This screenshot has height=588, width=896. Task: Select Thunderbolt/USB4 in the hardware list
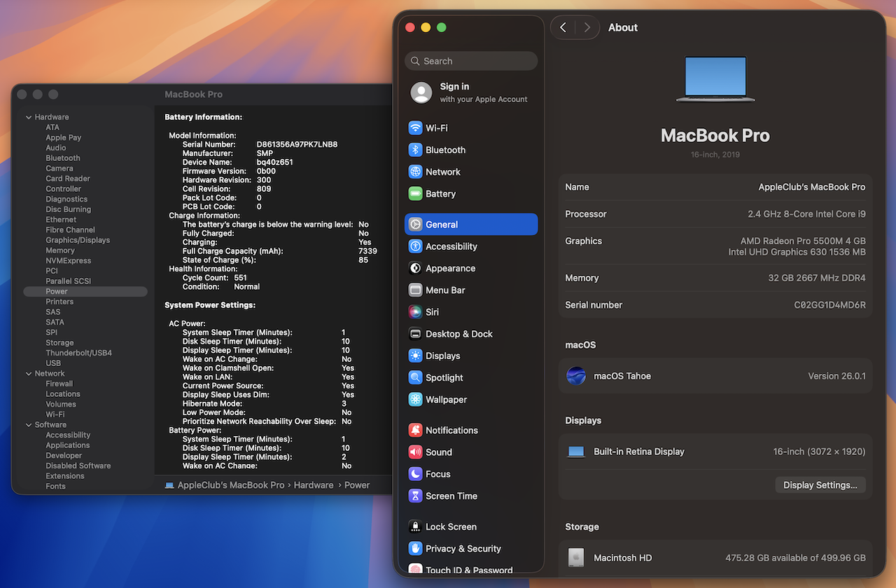[78, 353]
